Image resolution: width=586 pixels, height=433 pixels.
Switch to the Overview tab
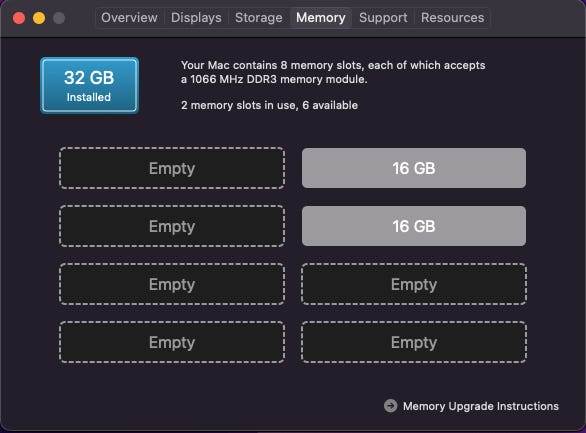tap(129, 18)
